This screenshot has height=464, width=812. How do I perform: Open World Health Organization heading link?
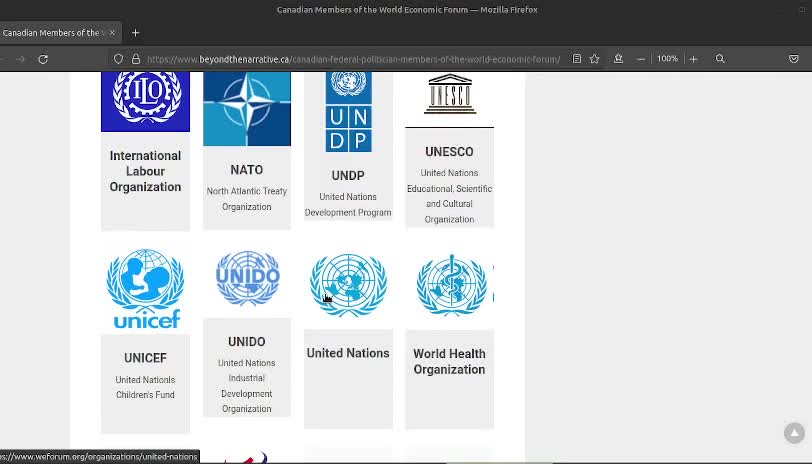[450, 361]
